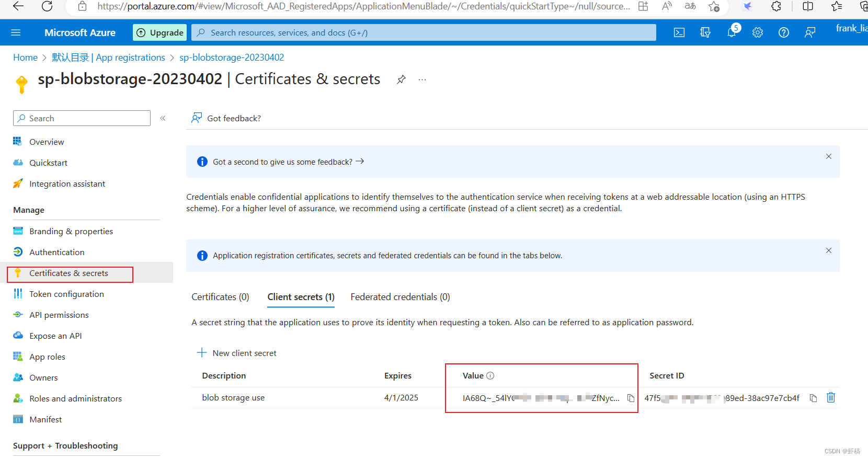This screenshot has width=868, height=459.
Task: Switch to the Certificates (0) tab
Action: (220, 297)
